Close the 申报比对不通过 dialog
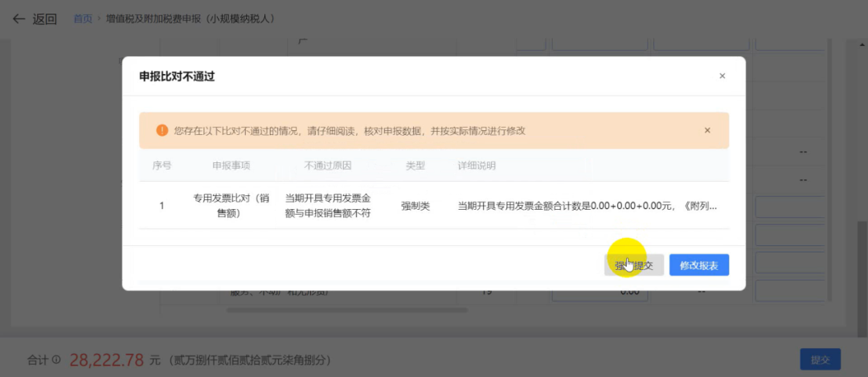This screenshot has height=377, width=868. tap(722, 76)
